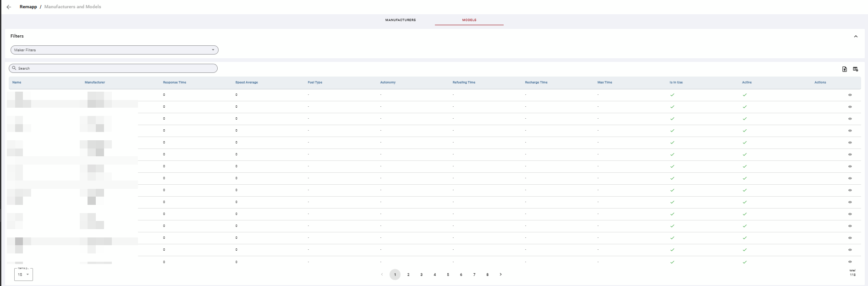The height and width of the screenshot is (286, 868).
Task: Click the back arrow beside Remapp
Action: pos(9,7)
